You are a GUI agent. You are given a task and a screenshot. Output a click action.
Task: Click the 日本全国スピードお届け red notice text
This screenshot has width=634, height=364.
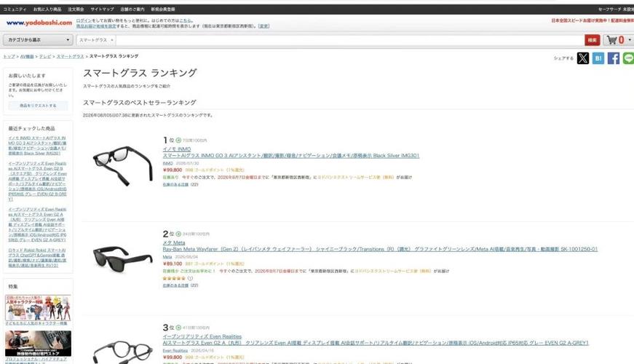[x=593, y=20]
